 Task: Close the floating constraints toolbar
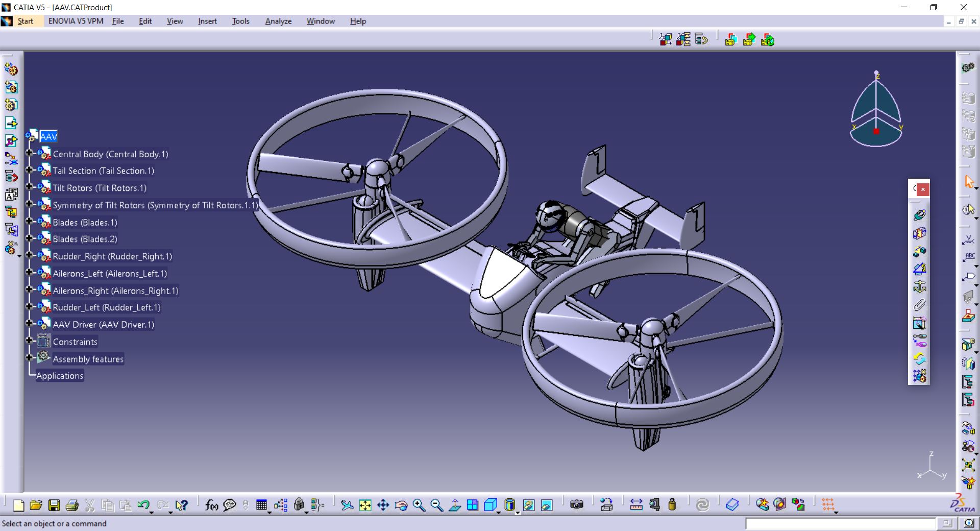click(923, 189)
